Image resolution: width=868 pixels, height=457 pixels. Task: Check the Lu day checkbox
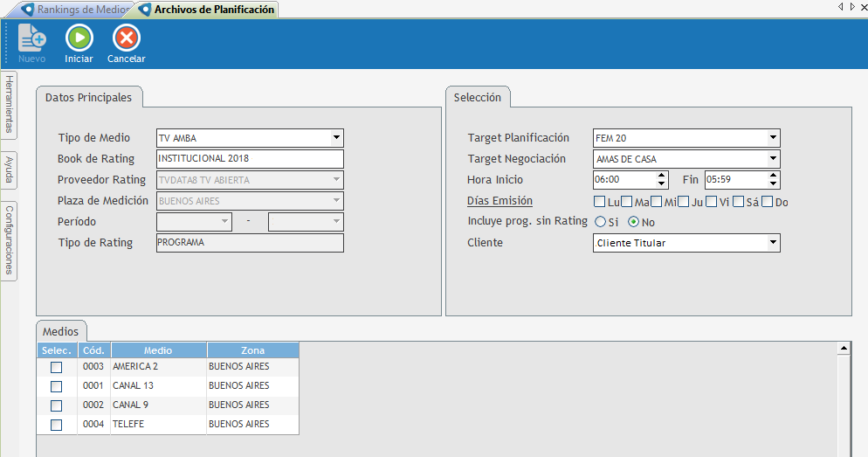tap(599, 203)
